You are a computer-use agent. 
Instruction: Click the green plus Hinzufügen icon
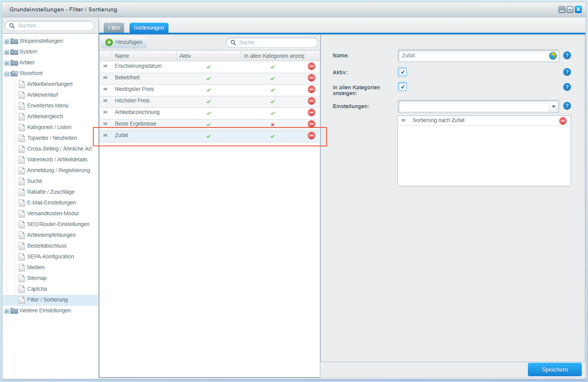109,42
